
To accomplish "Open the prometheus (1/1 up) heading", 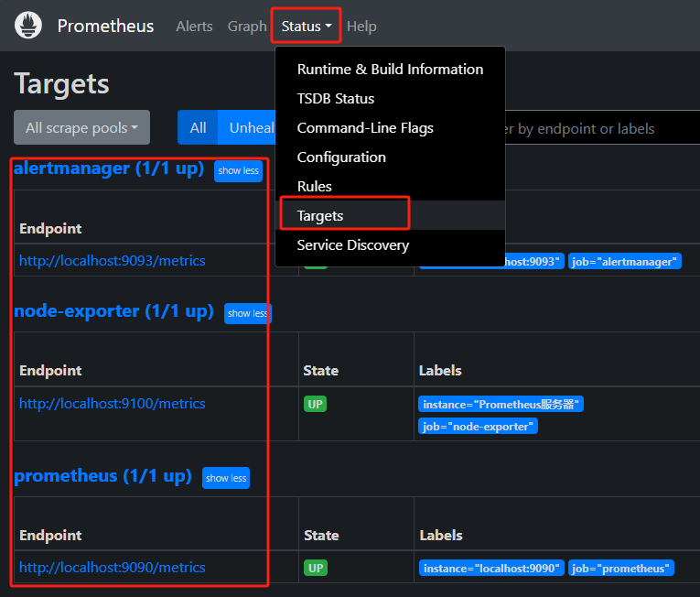I will (x=103, y=476).
